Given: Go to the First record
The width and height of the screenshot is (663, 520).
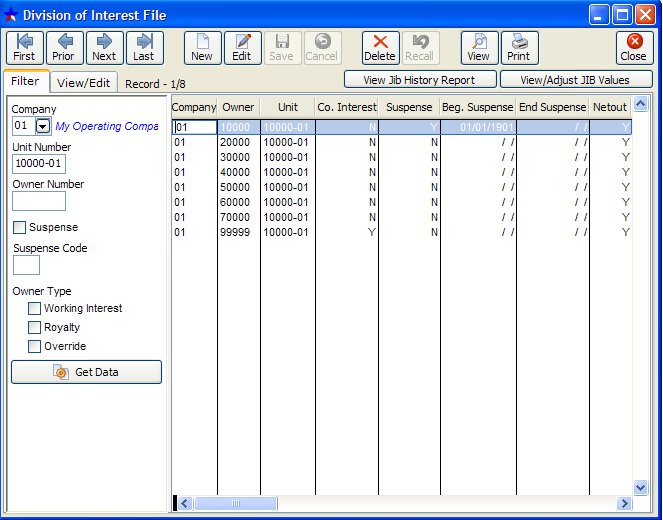Looking at the screenshot, I should 24,47.
